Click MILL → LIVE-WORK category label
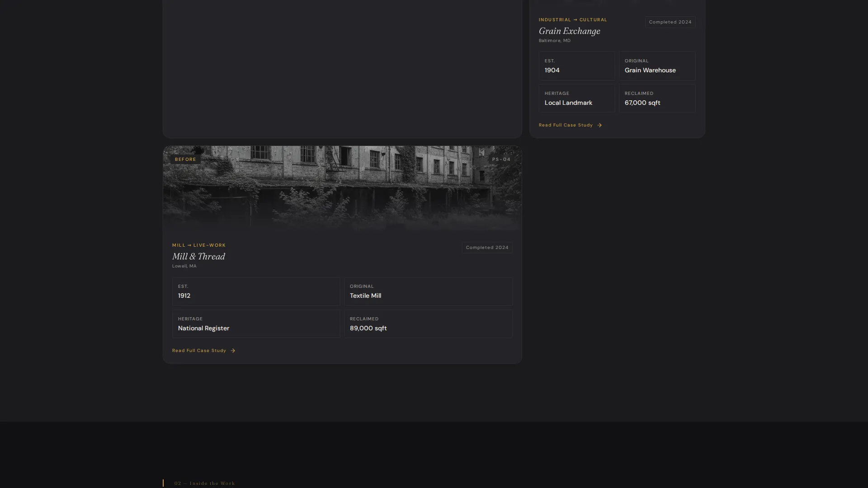This screenshot has width=868, height=488. pyautogui.click(x=199, y=245)
